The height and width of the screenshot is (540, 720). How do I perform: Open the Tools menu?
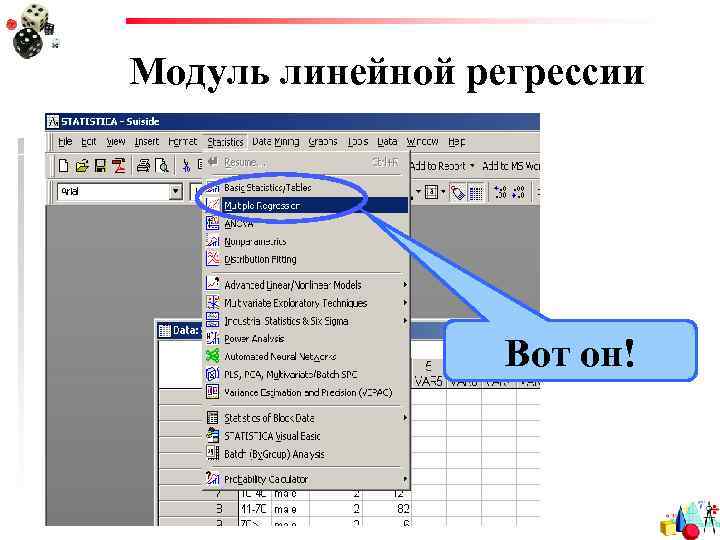pyautogui.click(x=358, y=142)
